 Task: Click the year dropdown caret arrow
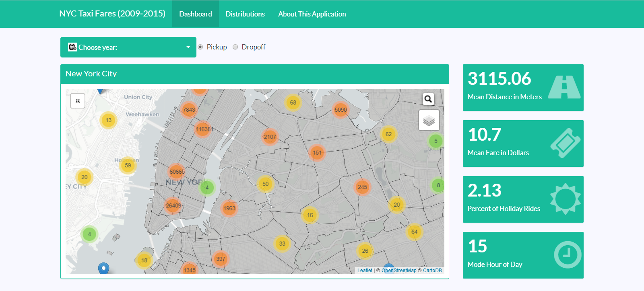coord(188,47)
